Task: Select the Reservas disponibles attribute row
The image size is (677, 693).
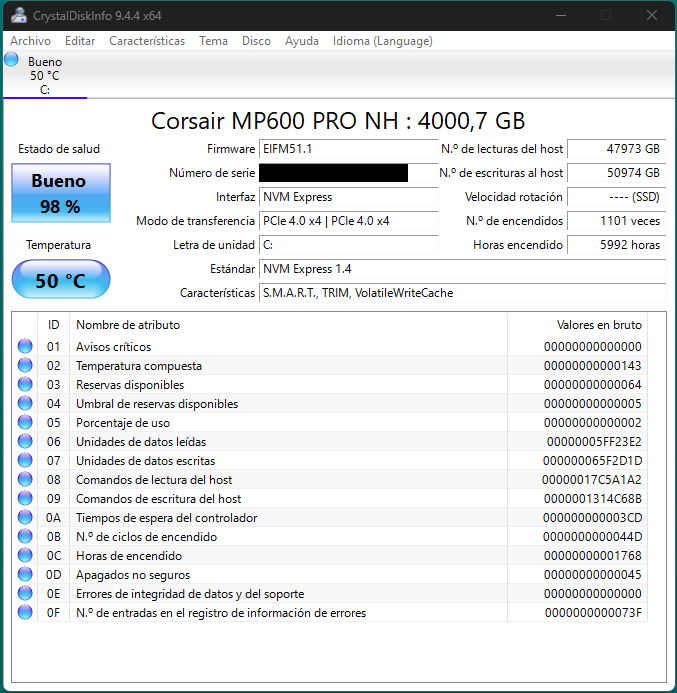Action: (331, 385)
